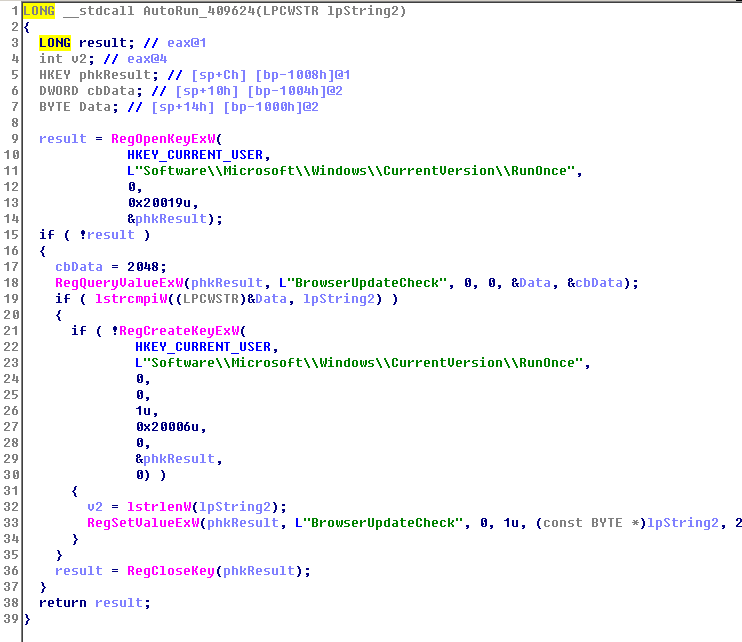Click the v2 assignment on line 32

pyautogui.click(x=95, y=507)
